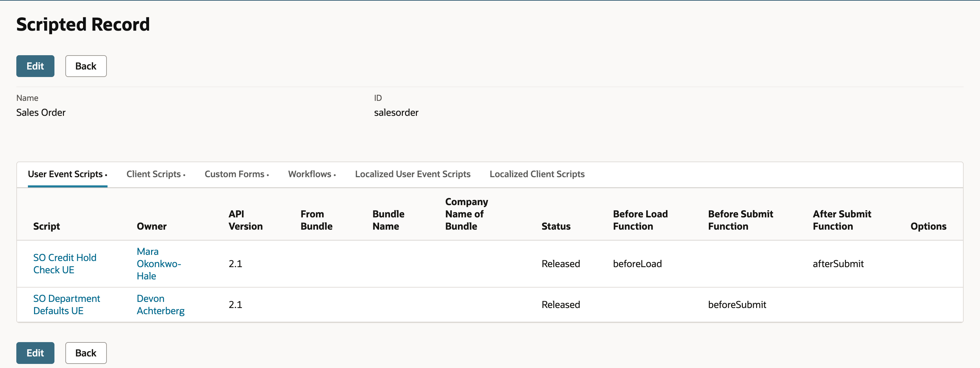Click the afterSubmit function value
980x368 pixels.
point(838,264)
